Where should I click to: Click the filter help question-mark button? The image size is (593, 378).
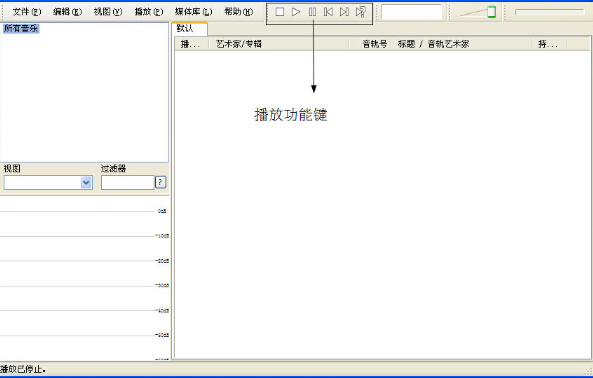coord(160,183)
